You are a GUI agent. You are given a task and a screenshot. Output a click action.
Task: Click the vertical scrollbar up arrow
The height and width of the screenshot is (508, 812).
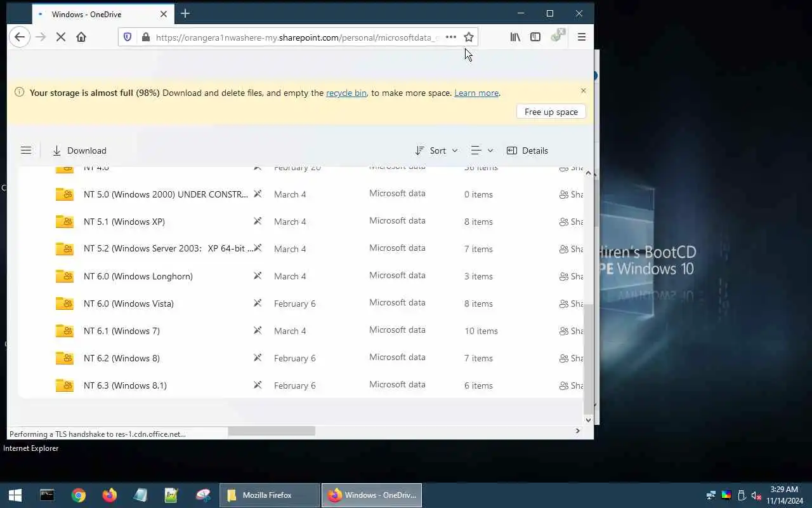tap(588, 173)
